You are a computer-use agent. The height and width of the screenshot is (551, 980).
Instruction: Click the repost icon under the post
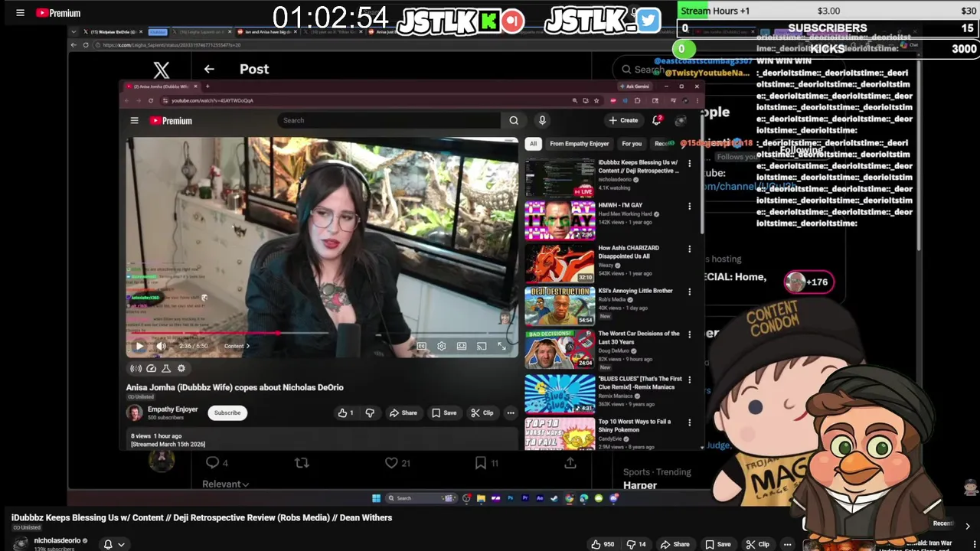click(x=302, y=462)
